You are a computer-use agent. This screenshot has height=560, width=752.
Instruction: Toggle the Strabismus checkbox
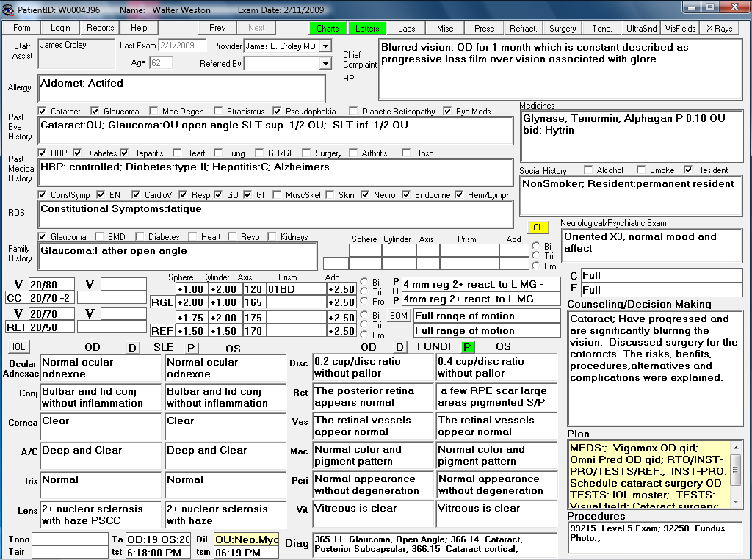click(218, 112)
